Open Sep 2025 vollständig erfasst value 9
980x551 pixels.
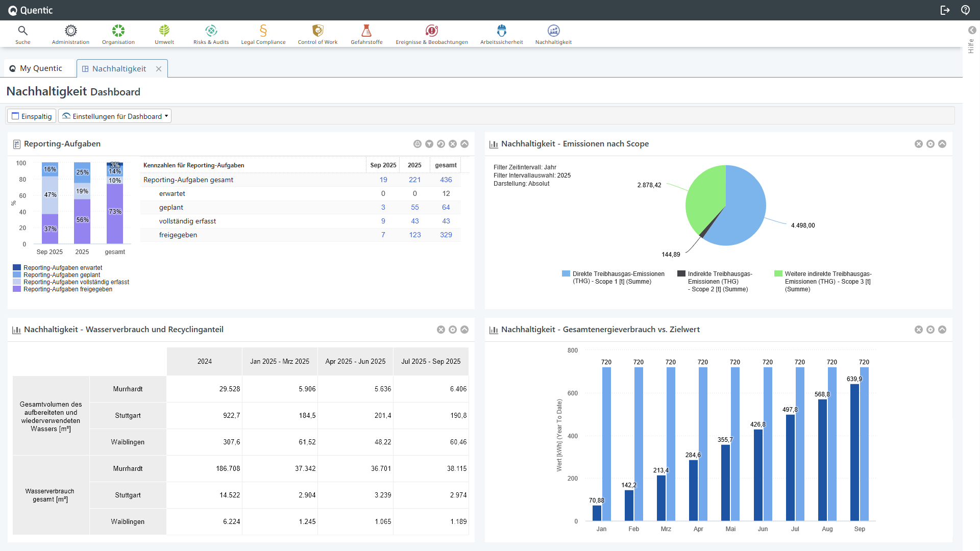(x=383, y=221)
